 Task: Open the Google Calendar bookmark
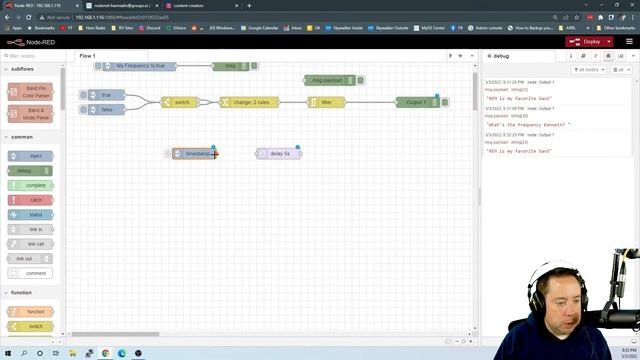(x=260, y=28)
